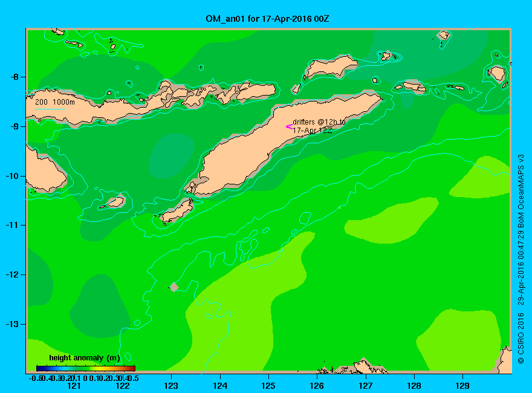Screen dimensions: 532x393
Task: Click the '17-Apr 12Z' annotation line
Action: [x=313, y=131]
